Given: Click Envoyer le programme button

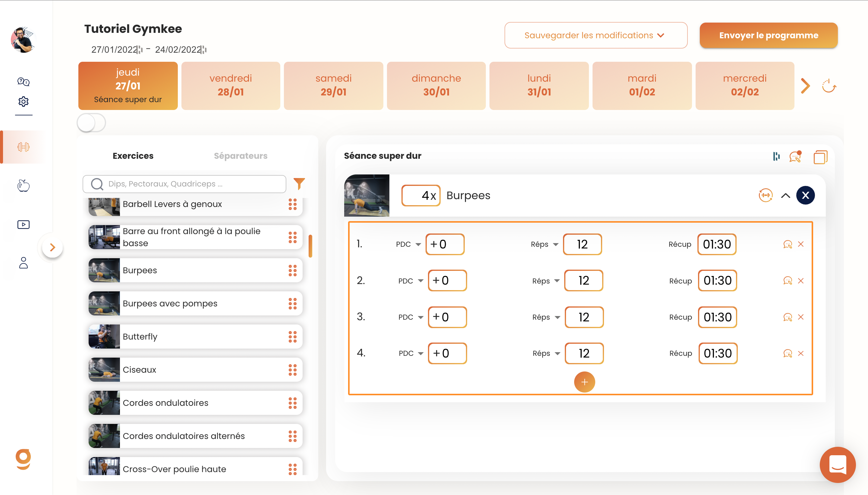Looking at the screenshot, I should [x=768, y=35].
